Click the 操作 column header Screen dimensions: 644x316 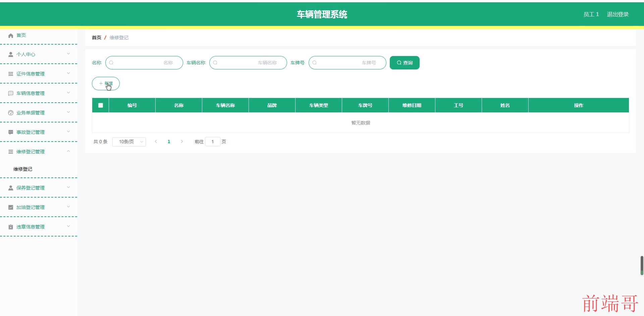pos(579,105)
